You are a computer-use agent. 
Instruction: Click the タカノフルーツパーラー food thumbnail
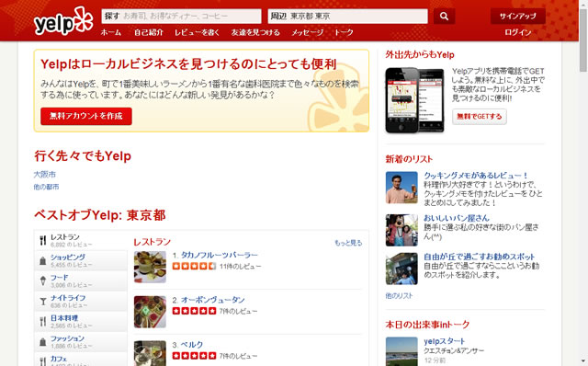coord(150,267)
